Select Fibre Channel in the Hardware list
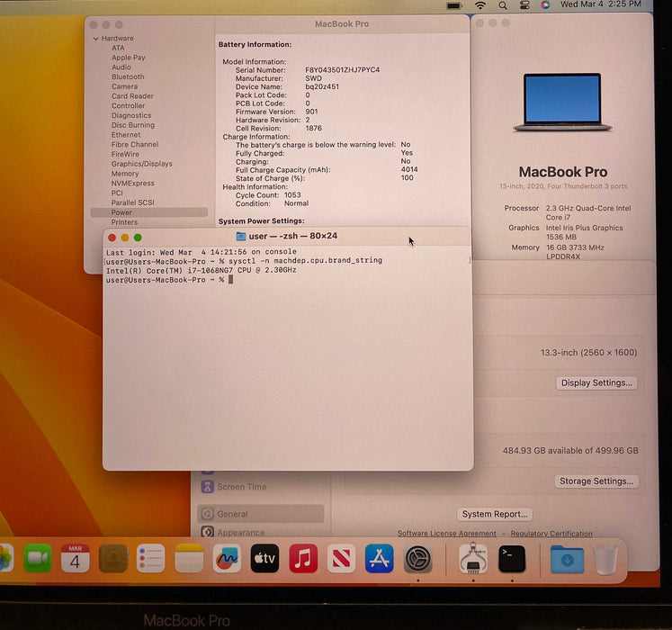 (x=135, y=145)
